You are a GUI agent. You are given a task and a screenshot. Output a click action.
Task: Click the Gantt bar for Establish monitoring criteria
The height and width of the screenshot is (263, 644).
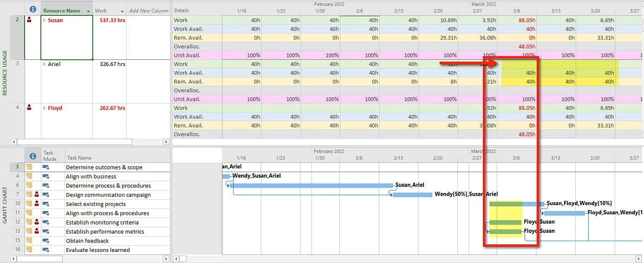point(505,222)
